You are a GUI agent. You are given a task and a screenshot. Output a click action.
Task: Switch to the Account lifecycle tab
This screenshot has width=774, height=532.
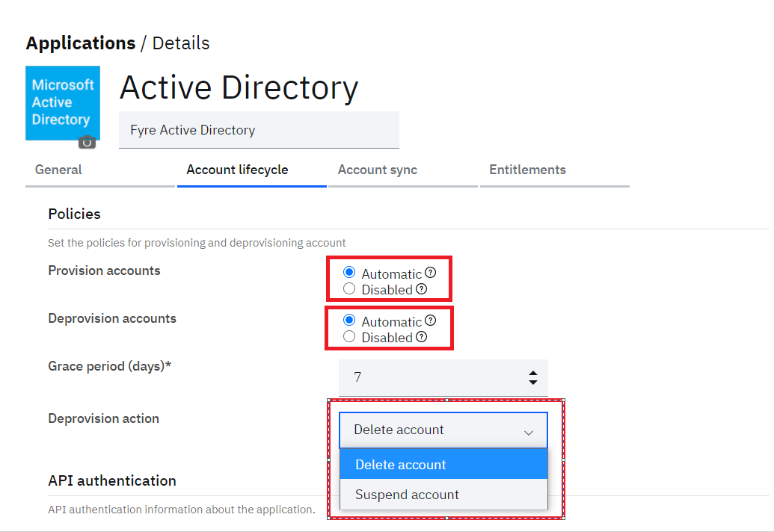252,170
